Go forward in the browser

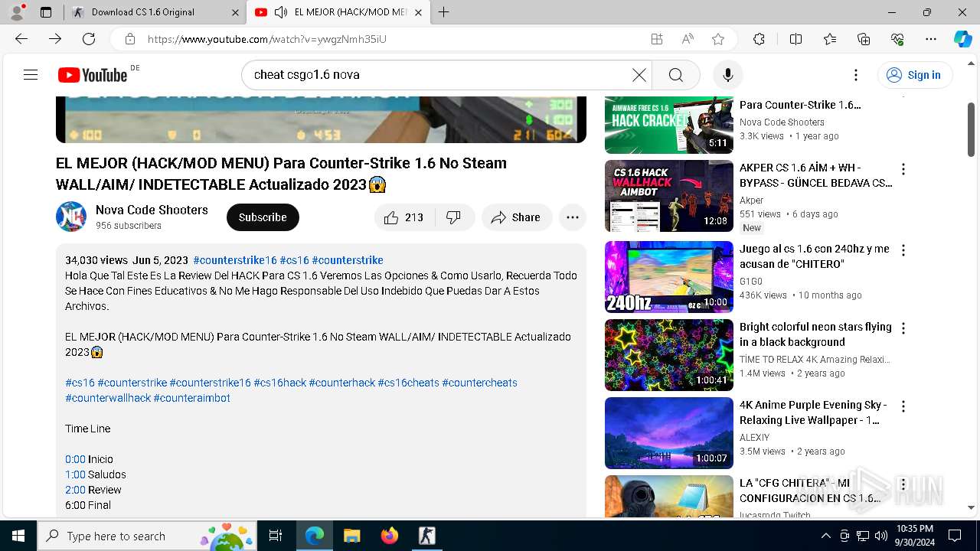click(x=55, y=39)
